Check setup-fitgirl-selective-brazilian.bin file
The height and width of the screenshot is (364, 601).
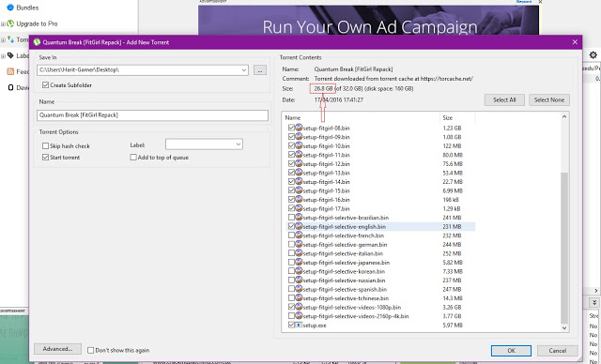point(291,218)
